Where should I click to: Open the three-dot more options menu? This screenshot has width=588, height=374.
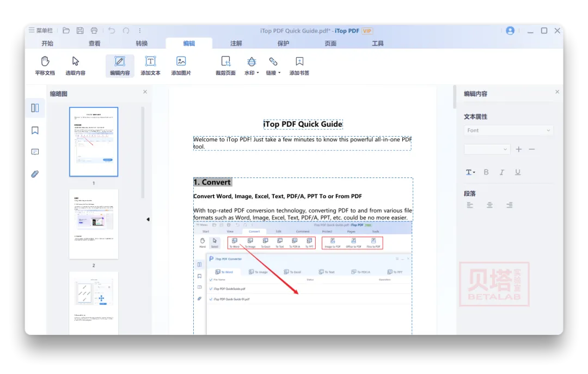(140, 30)
